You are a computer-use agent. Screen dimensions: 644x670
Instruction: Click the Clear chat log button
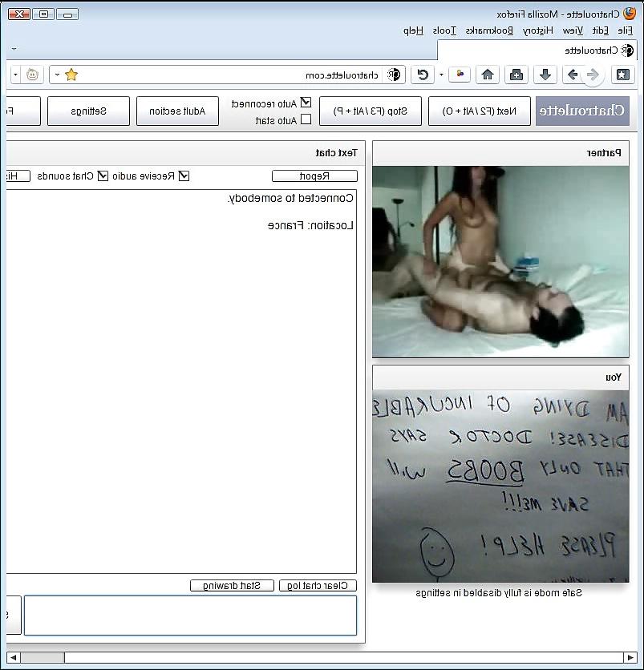tap(318, 585)
